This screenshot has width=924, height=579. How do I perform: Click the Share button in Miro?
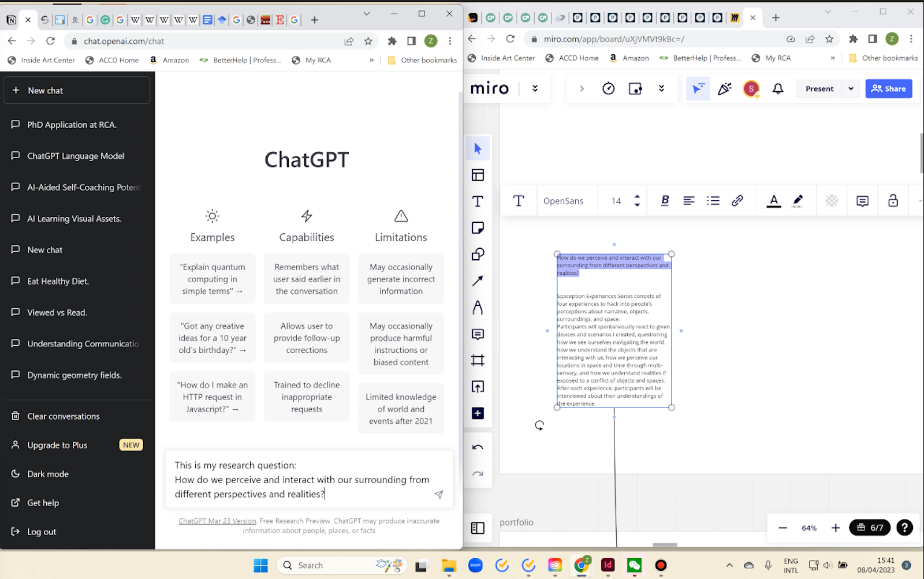[888, 88]
